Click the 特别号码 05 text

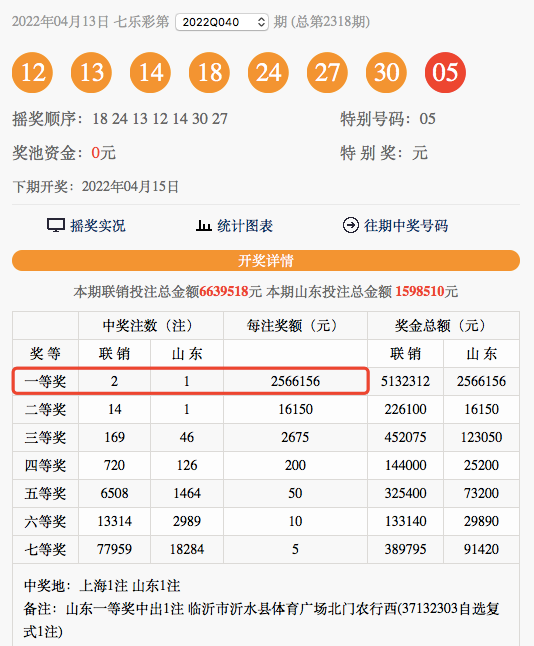[x=388, y=119]
